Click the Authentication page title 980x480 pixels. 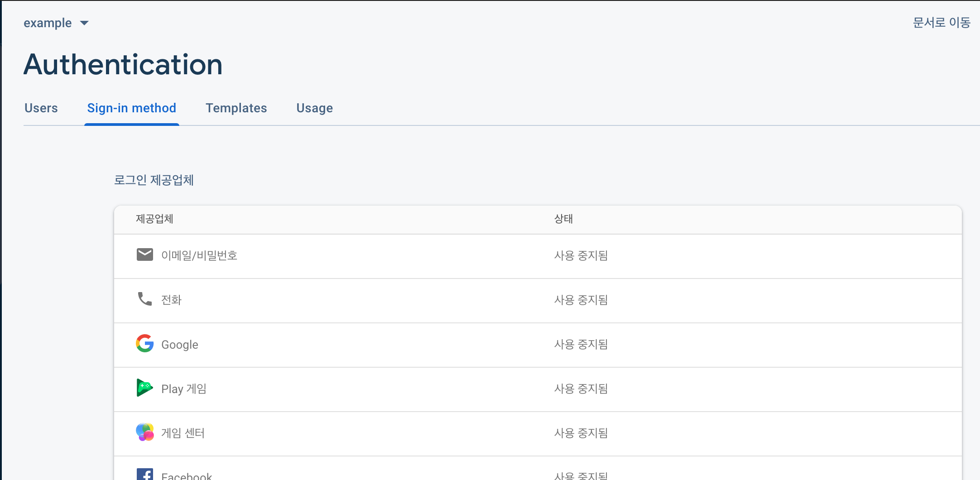(x=123, y=64)
